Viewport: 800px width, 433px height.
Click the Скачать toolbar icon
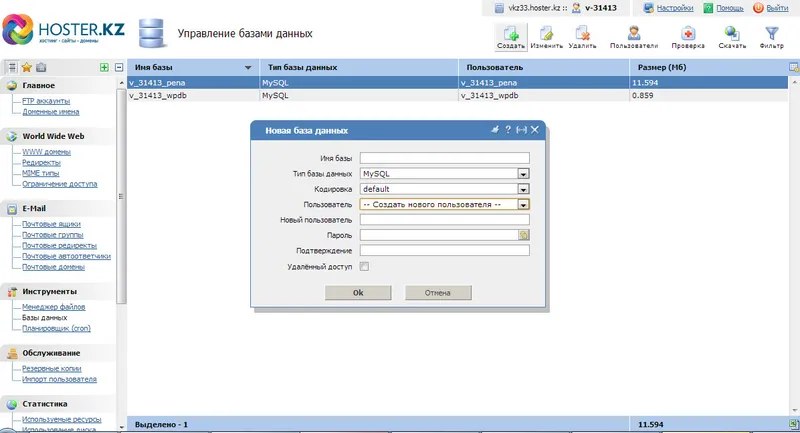click(x=732, y=37)
